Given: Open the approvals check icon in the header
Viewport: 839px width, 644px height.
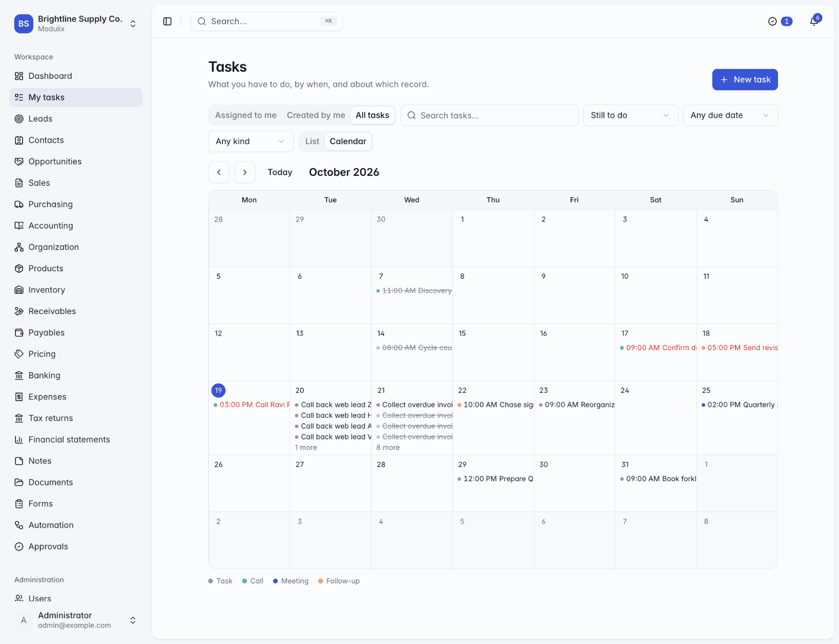Looking at the screenshot, I should pos(772,22).
